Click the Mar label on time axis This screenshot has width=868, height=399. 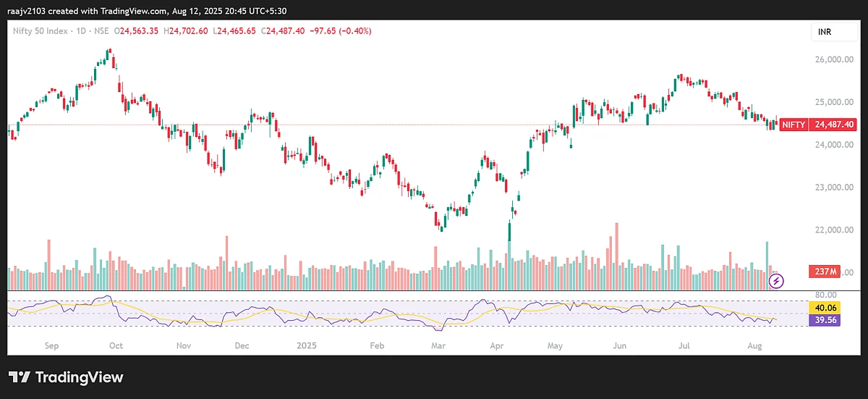(438, 346)
